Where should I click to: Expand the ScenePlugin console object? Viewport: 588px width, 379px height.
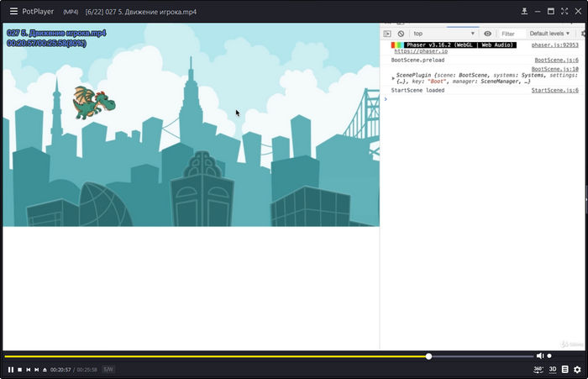(394, 78)
